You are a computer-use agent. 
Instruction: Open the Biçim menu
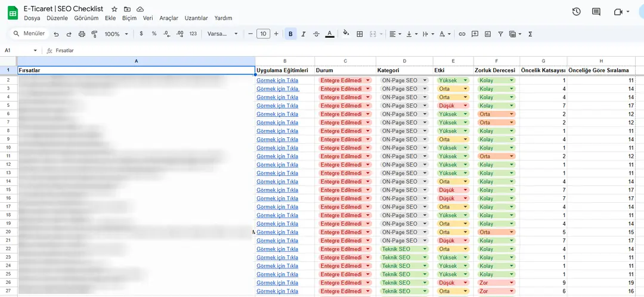[129, 18]
